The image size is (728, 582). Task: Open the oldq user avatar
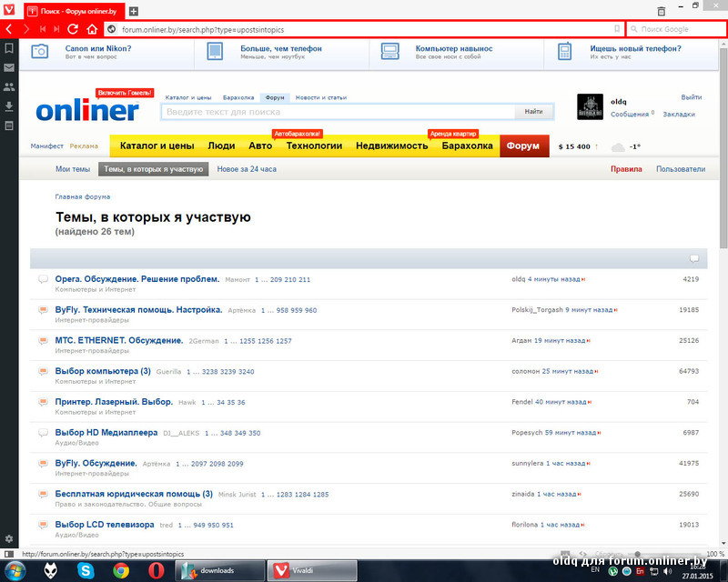[590, 106]
